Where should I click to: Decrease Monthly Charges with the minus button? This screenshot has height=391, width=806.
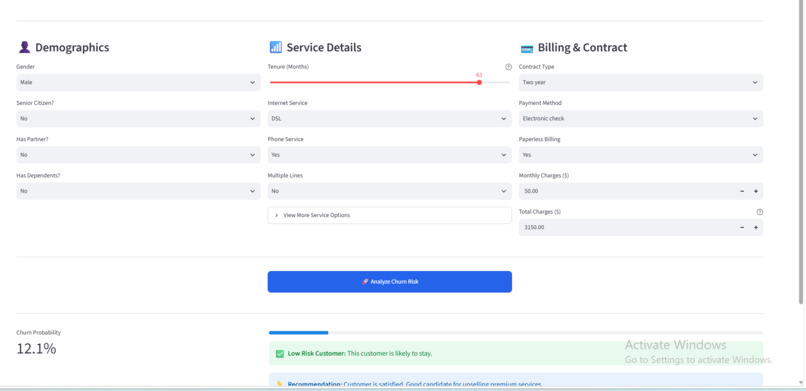pyautogui.click(x=742, y=191)
